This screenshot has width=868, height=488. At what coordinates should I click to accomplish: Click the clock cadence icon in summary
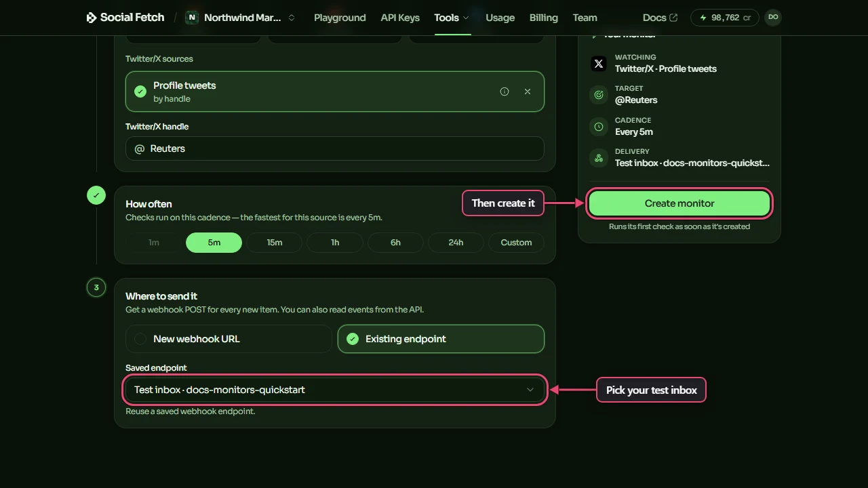(x=598, y=127)
